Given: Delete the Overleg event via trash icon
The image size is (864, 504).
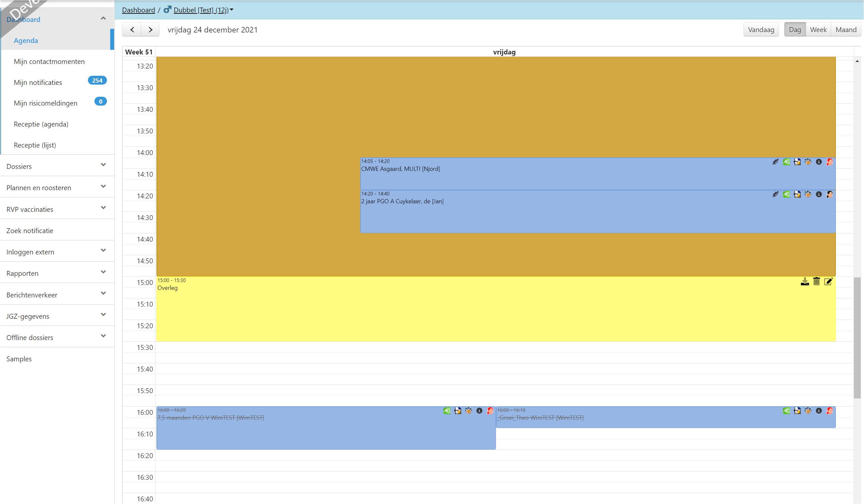Looking at the screenshot, I should [x=816, y=281].
